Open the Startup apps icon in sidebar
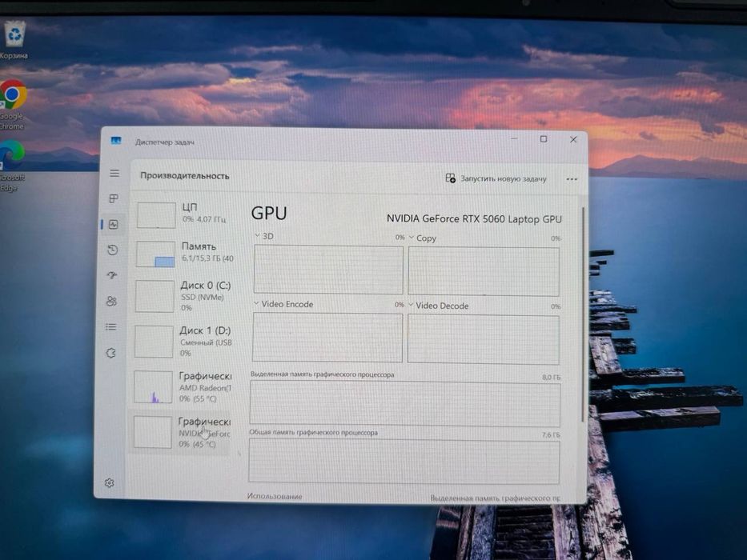Viewport: 747px width, 560px height. (112, 275)
